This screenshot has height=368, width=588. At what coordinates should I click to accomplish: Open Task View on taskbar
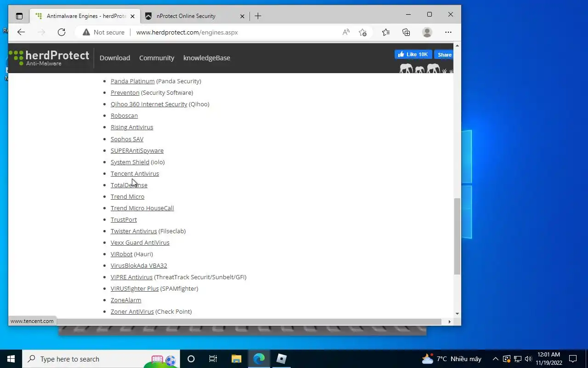213,359
